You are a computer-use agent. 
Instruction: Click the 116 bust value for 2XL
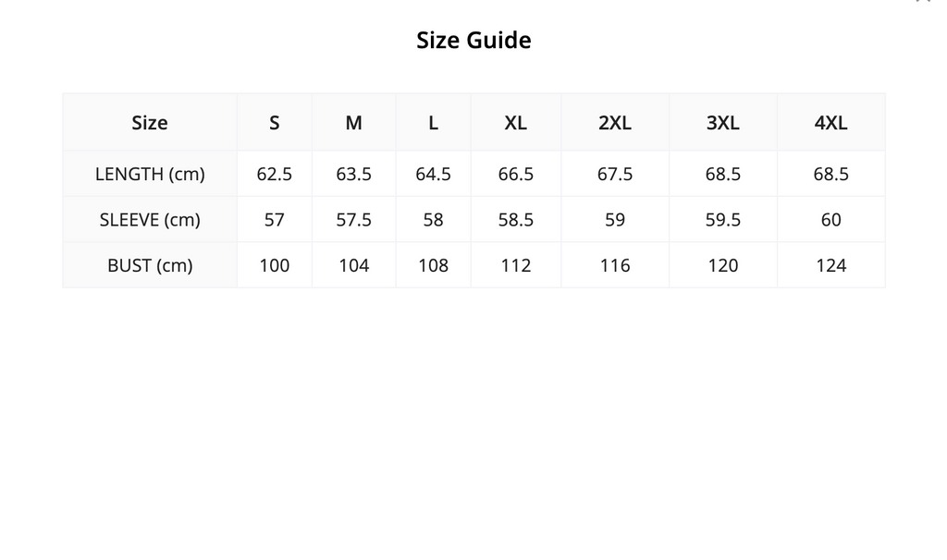[615, 265]
